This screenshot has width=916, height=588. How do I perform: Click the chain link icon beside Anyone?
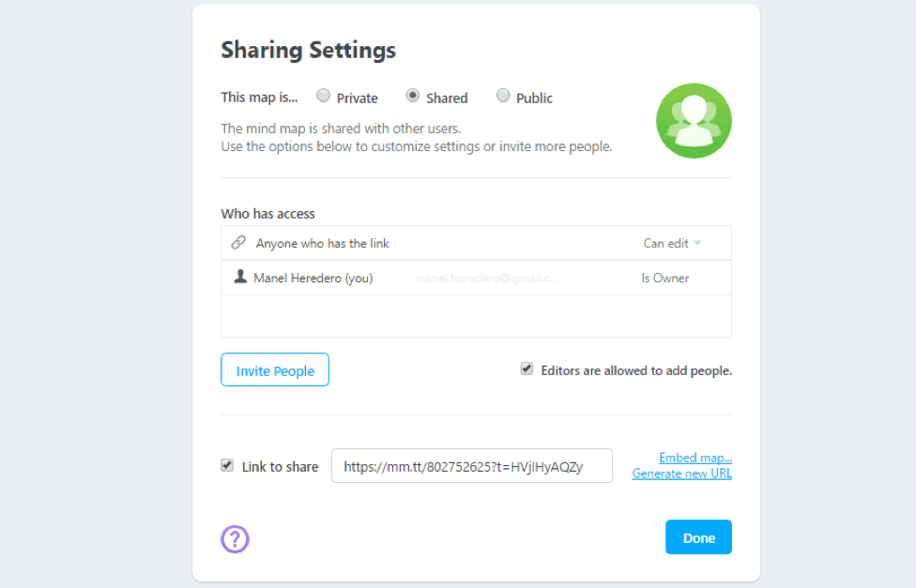(238, 243)
